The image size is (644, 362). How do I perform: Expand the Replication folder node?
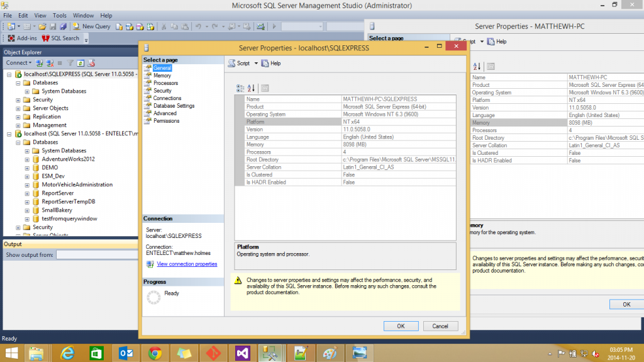[x=18, y=117]
